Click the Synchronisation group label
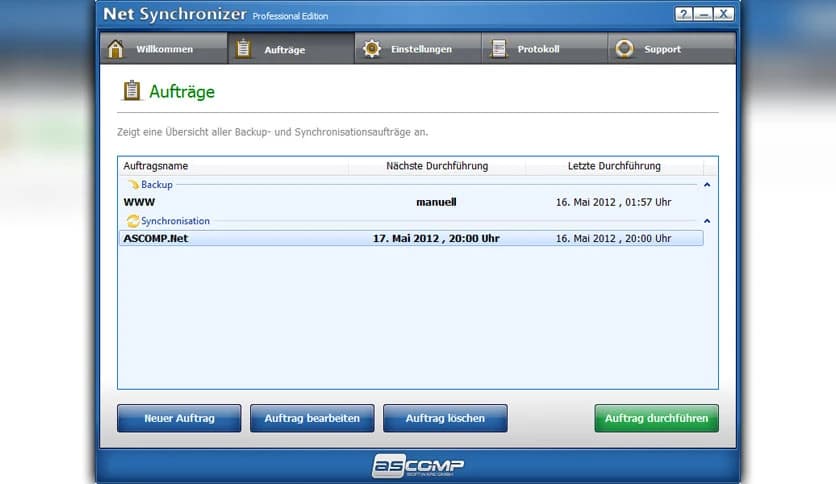The width and height of the screenshot is (836, 484). point(175,221)
